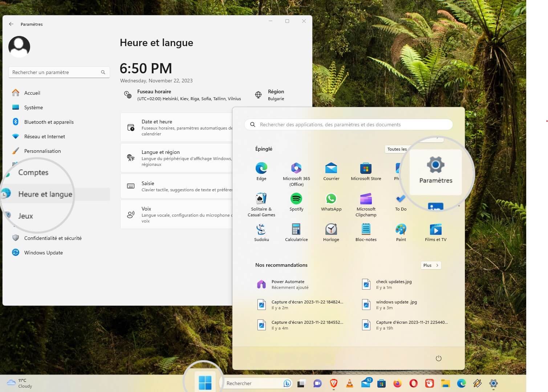
Task: Open Microsoft Store in Start menu
Action: [x=366, y=171]
